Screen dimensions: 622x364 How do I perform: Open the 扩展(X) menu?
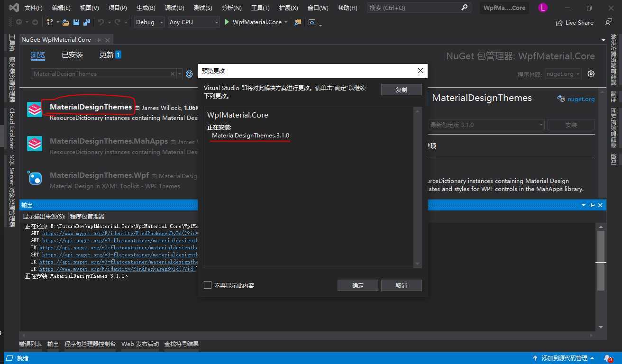(289, 8)
